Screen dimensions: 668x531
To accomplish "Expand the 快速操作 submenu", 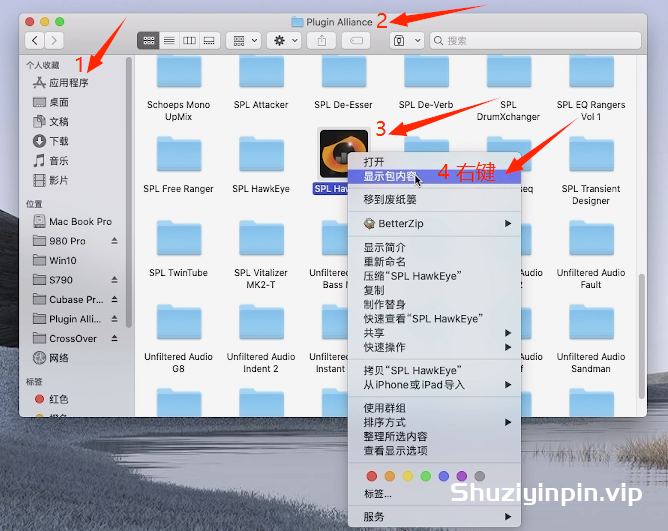I will [x=435, y=347].
